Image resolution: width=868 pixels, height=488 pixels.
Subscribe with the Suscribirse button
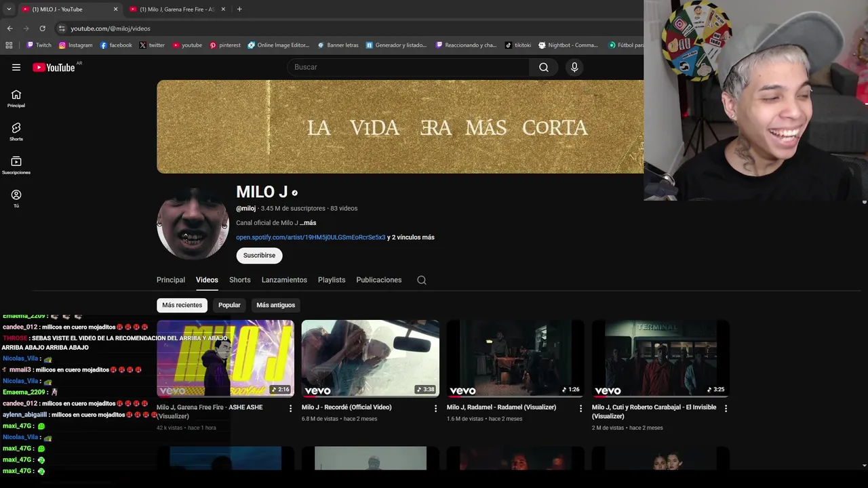pos(259,256)
